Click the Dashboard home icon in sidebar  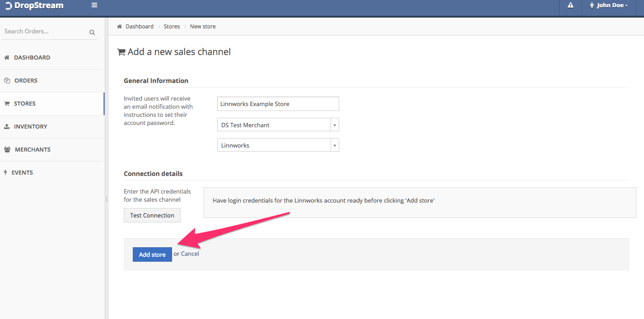pyautogui.click(x=7, y=58)
